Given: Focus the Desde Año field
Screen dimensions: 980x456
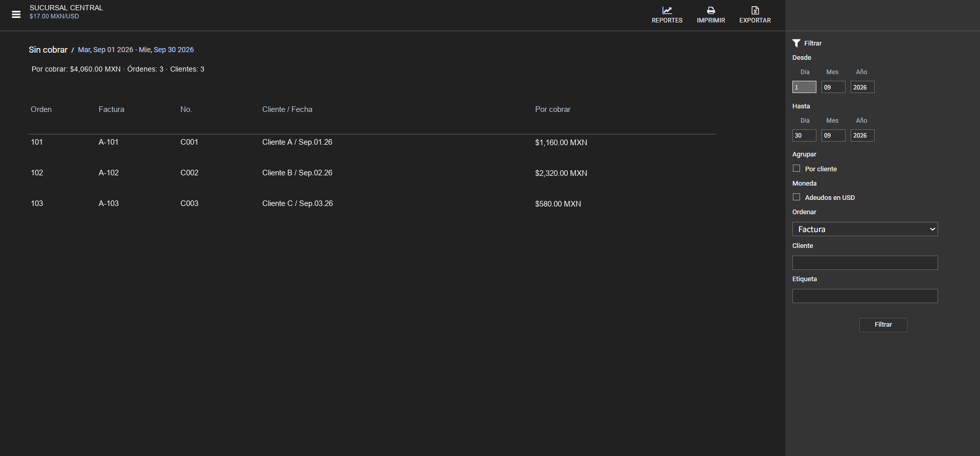Looking at the screenshot, I should (x=862, y=87).
